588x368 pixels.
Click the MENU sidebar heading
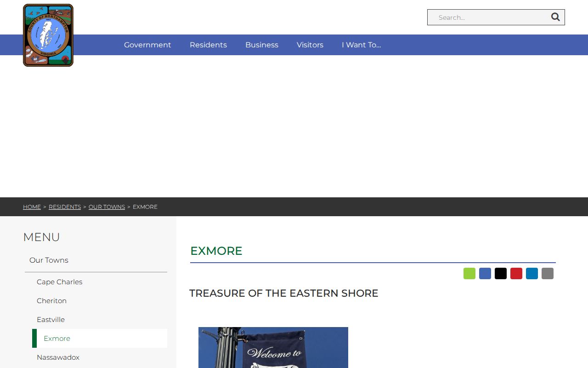click(x=41, y=237)
